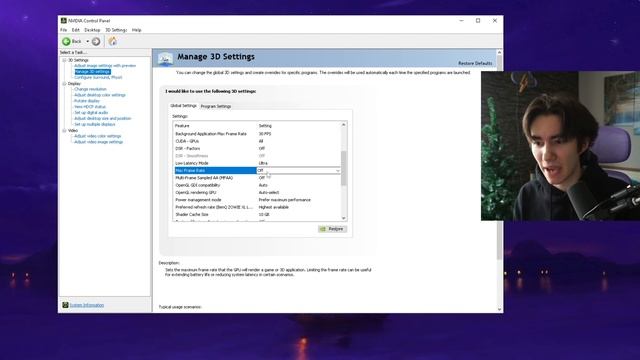
Task: Click the webcam overlay video
Action: [560, 146]
